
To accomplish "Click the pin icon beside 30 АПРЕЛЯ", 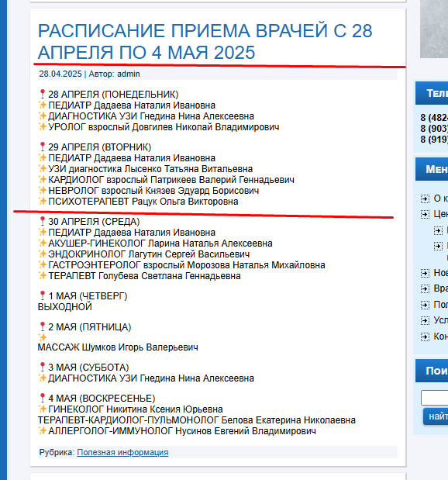I will click(42, 221).
